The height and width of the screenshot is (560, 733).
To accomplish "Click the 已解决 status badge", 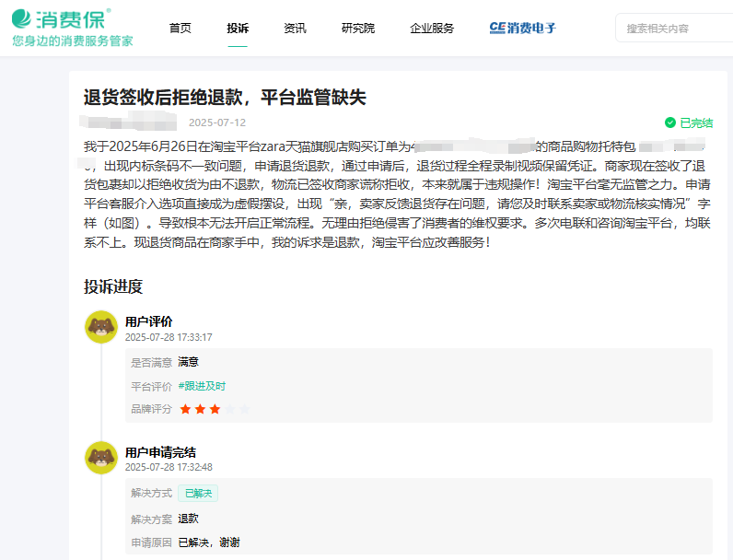I will click(x=198, y=493).
